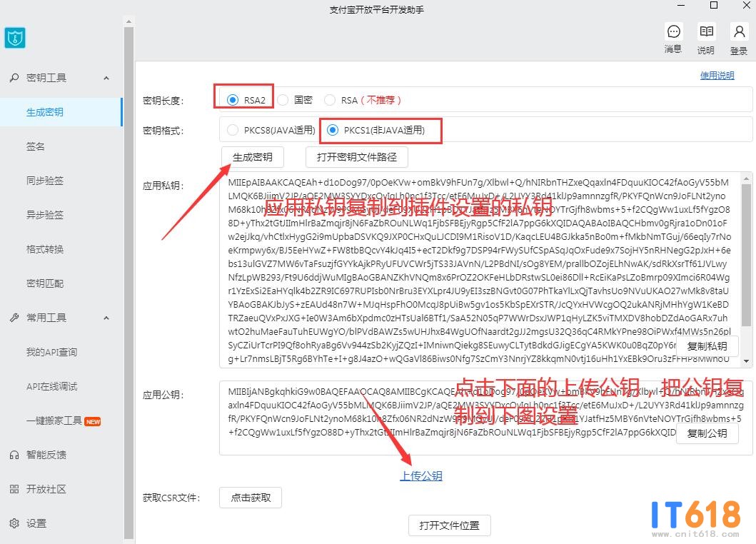Click the 生成密钥 button
Image resolution: width=756 pixels, height=544 pixels.
[x=253, y=157]
